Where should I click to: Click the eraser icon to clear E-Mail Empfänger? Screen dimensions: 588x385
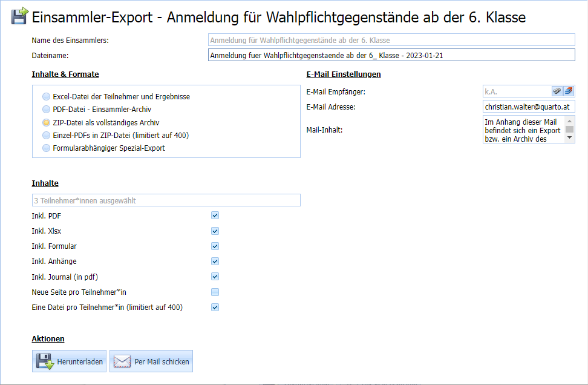coord(568,91)
